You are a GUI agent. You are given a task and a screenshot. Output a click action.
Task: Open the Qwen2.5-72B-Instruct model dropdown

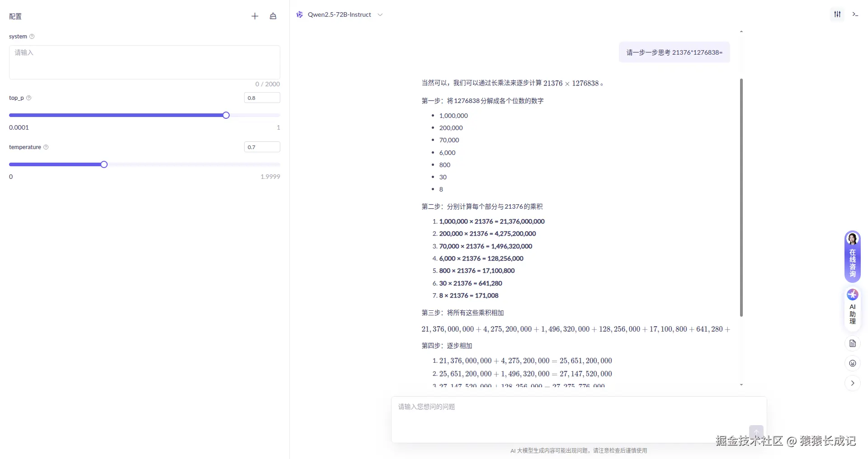pos(380,14)
